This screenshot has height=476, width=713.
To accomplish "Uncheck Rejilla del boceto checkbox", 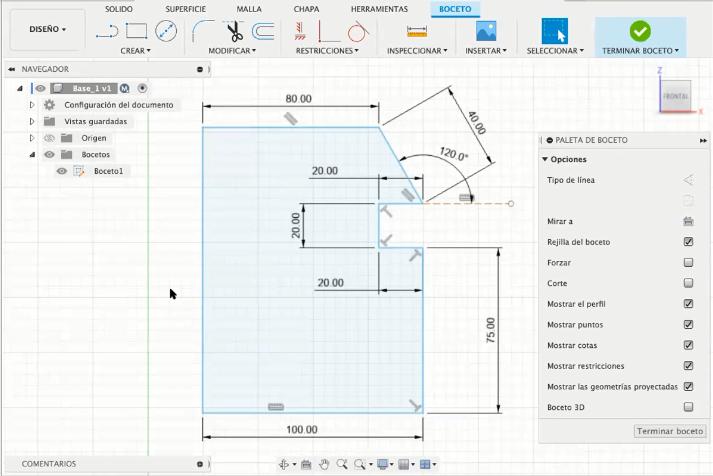I will (x=688, y=242).
